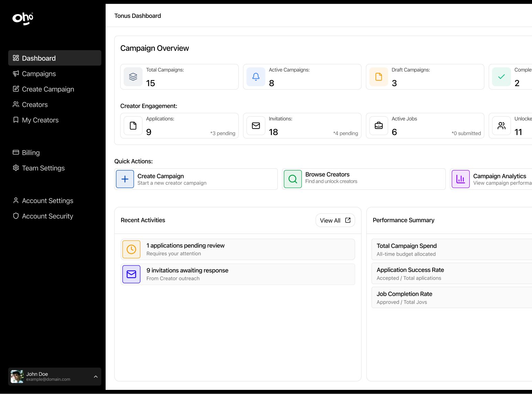Screen dimensions: 532x394
Task: Click the Team Settings gear icon
Action: coord(16,168)
